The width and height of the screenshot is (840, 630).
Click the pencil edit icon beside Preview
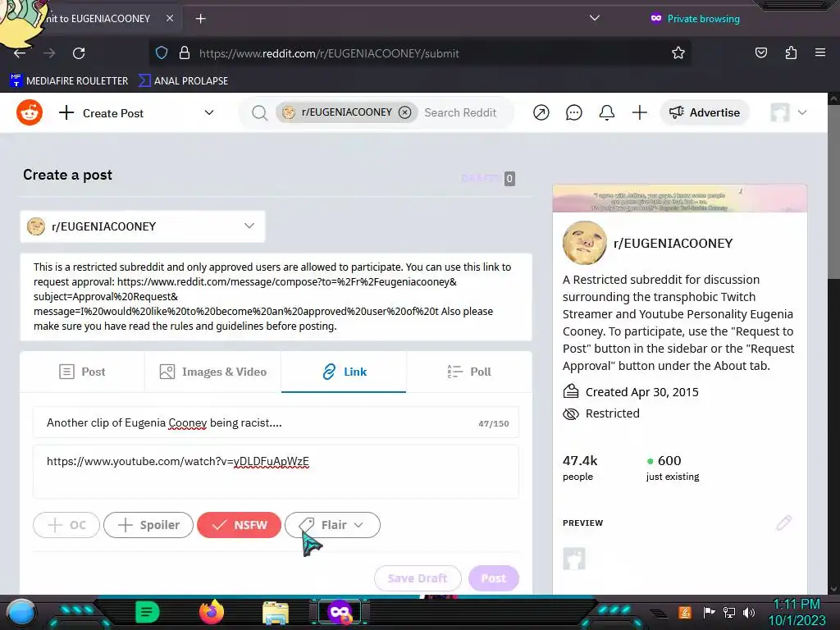tap(783, 523)
